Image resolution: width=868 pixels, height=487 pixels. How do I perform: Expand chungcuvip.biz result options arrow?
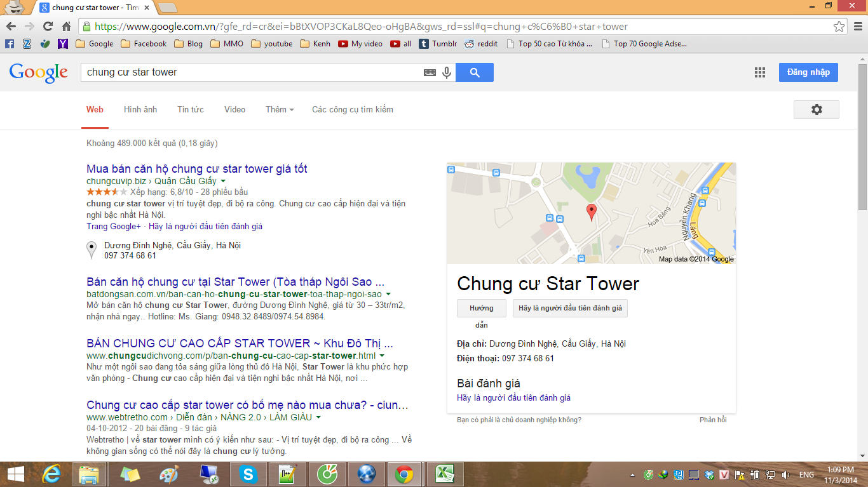tap(223, 182)
